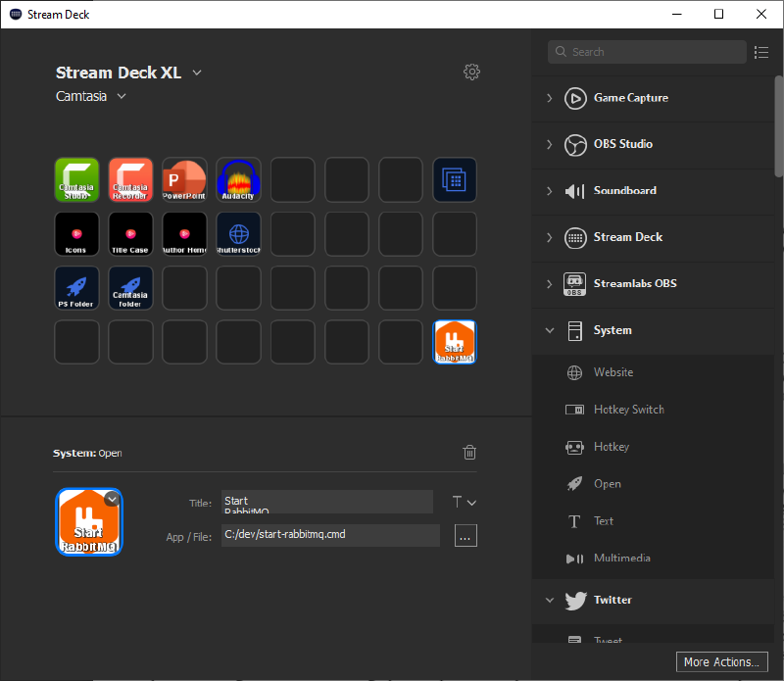Open the title font style dropdown
The image size is (784, 681).
pyautogui.click(x=464, y=502)
